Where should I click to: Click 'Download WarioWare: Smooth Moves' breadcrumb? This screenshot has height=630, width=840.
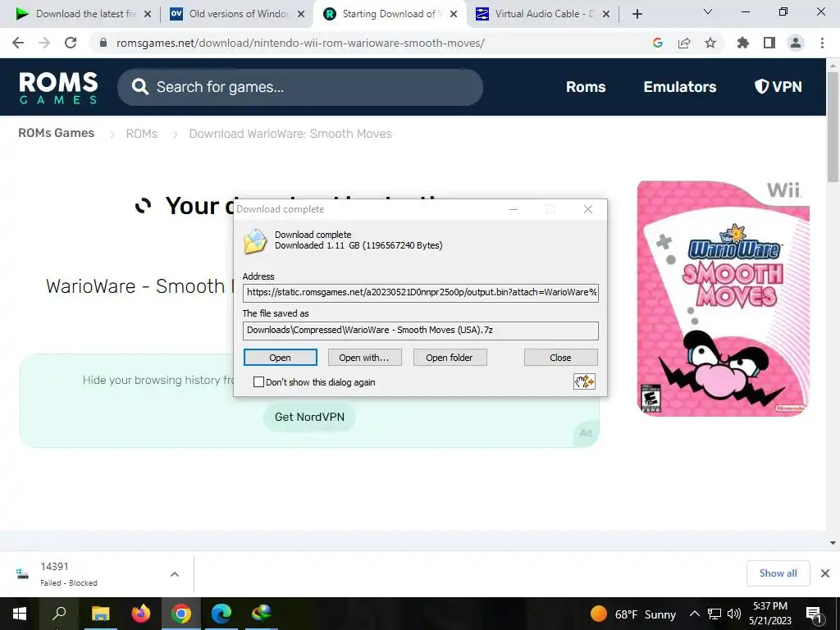pyautogui.click(x=290, y=134)
